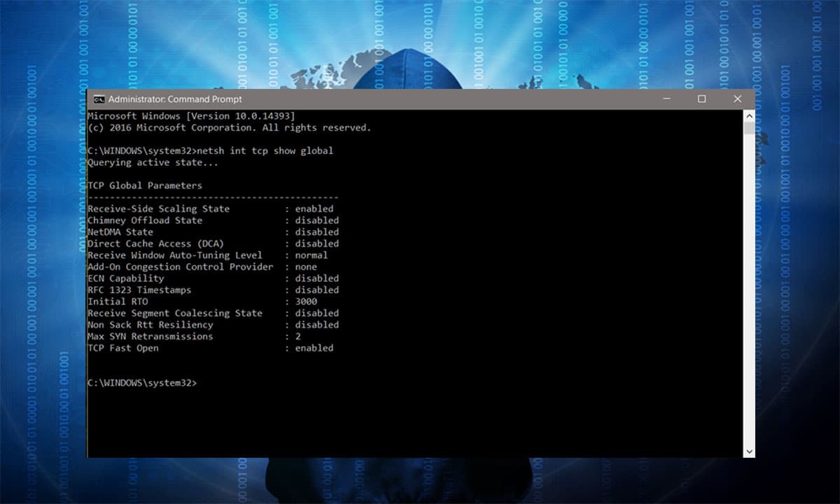Minimize the Command Prompt window
Screen dimensions: 840x504
pos(666,99)
